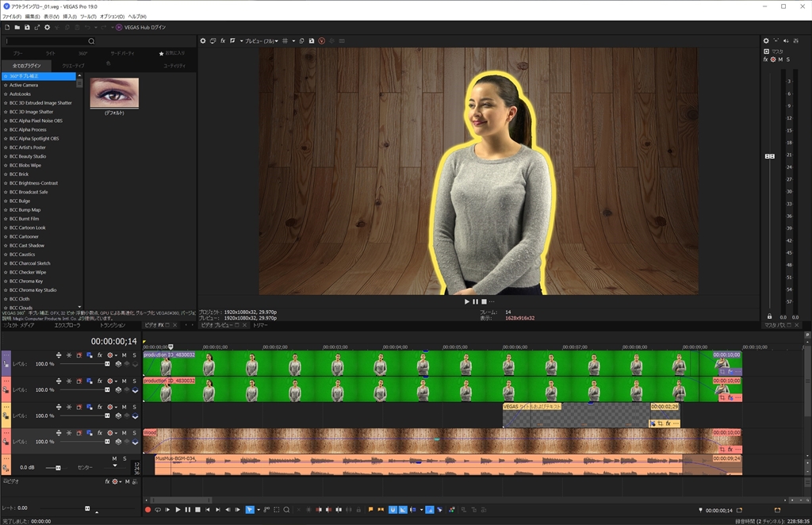Mute the audio track MusMus-BGM
Screen dimensions: 812x525
(114, 458)
